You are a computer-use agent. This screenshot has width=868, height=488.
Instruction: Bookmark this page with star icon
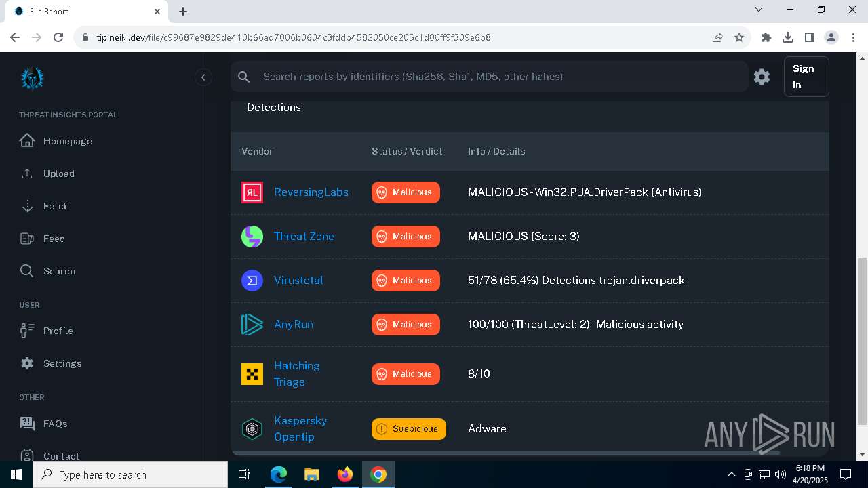coord(739,37)
